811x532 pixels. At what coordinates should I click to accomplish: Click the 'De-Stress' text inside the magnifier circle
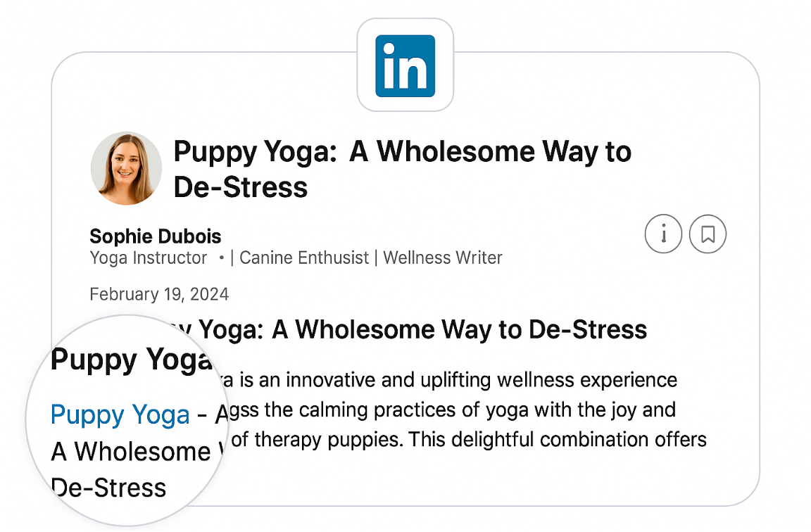108,488
